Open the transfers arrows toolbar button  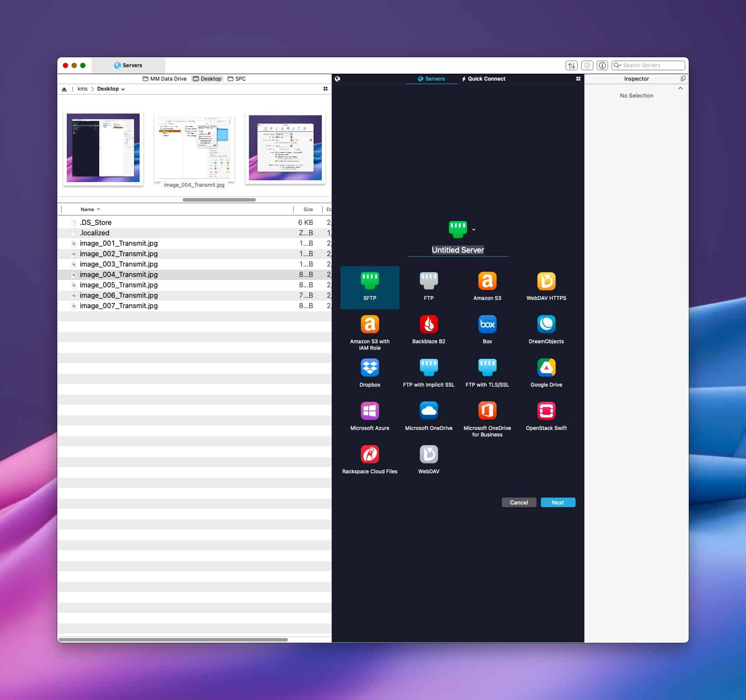pos(572,65)
